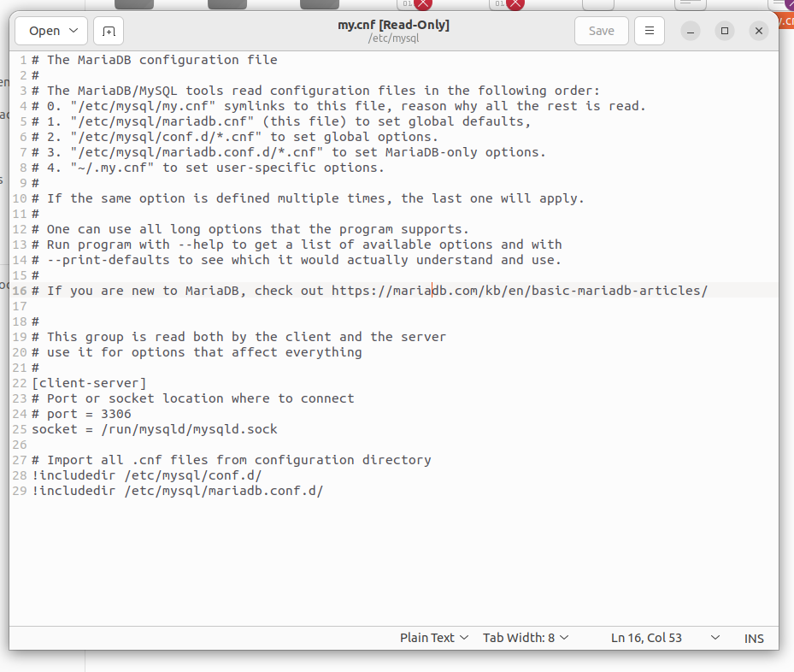
Task: Click '# Port or socket location' comment line
Action: pos(193,398)
